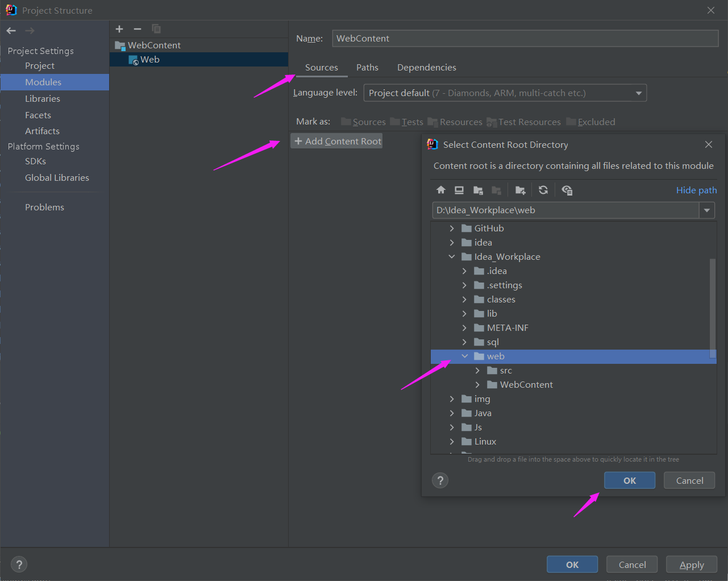Click the module directory icon
Viewport: 728px width, 581px height.
(x=496, y=190)
